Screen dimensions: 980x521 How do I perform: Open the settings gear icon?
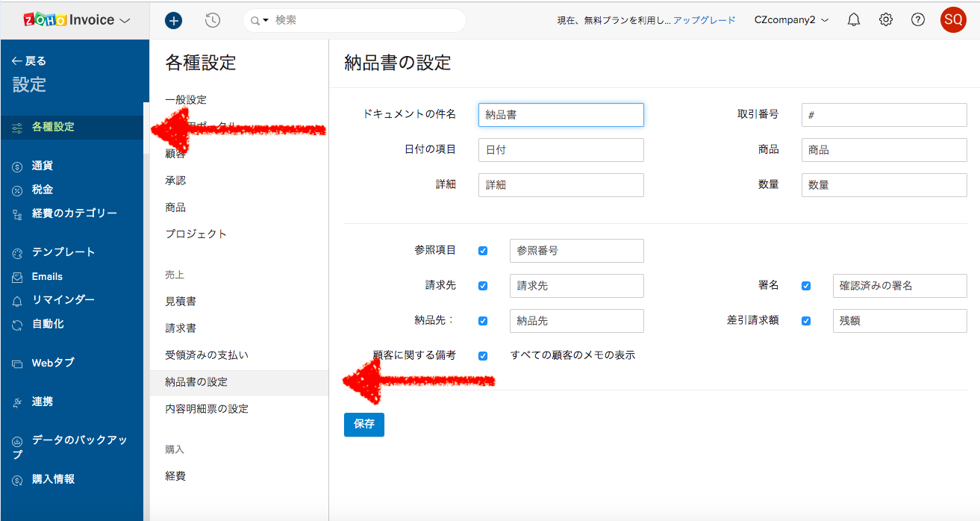(886, 20)
